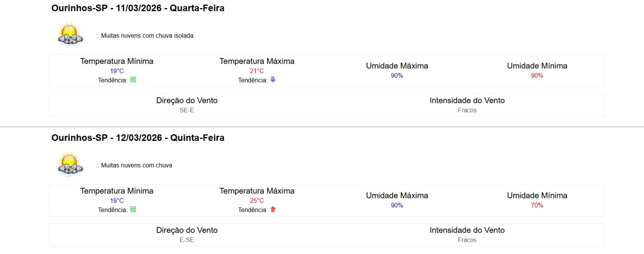Select the 11/03/2026 Quarta-Feira heading

tap(138, 8)
